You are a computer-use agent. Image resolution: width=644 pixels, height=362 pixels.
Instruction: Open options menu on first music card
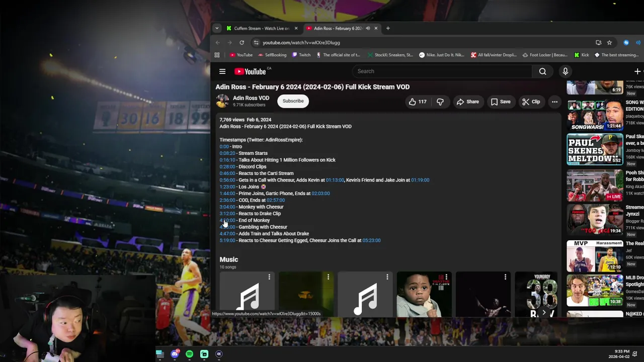click(x=269, y=277)
